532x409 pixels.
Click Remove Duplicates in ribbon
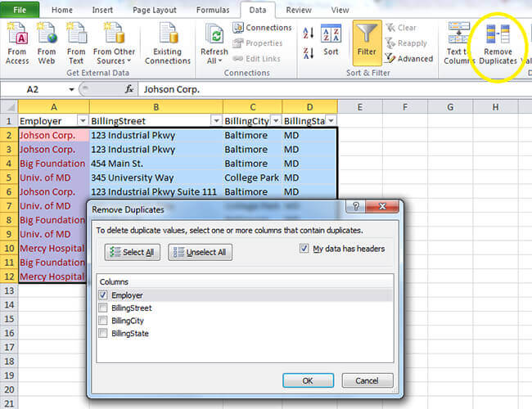(498, 43)
